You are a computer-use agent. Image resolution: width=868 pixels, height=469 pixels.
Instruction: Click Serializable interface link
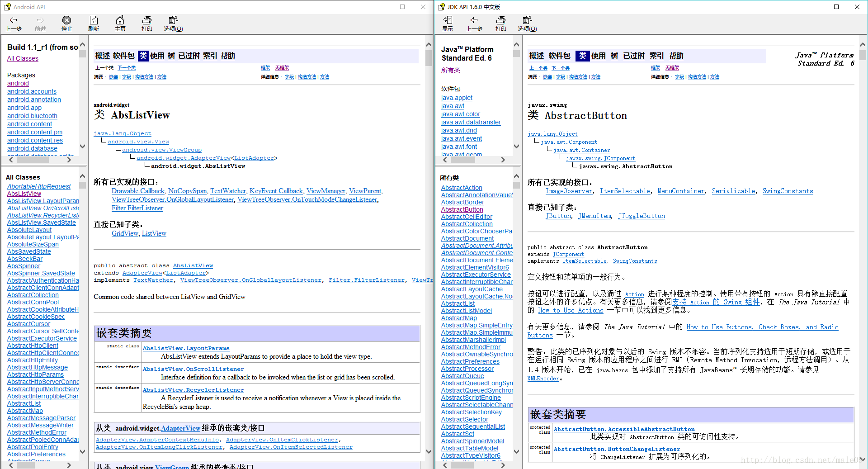[x=734, y=191]
